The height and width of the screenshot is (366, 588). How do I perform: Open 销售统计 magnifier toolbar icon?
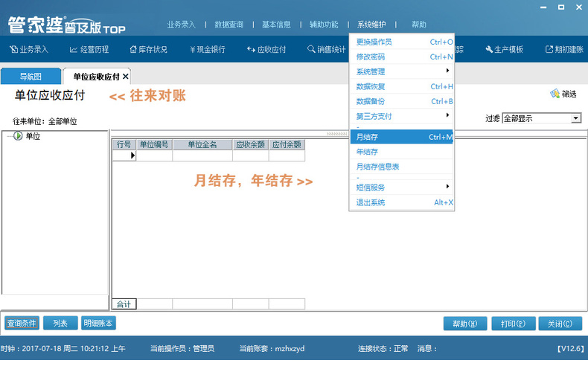click(311, 49)
